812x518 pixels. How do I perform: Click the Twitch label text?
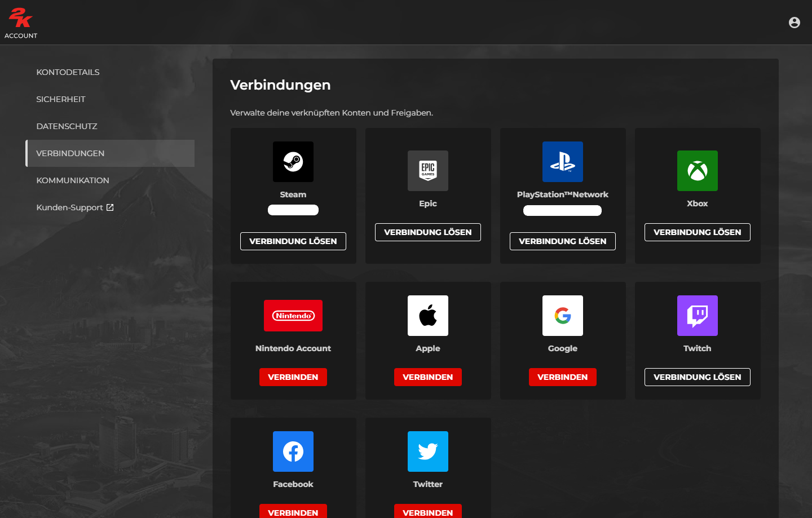point(698,348)
